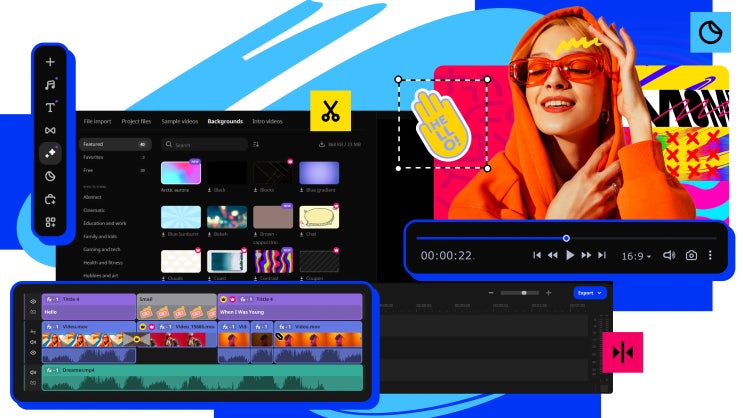Open the Gaming and tech category
The image size is (743, 418).
point(102,249)
